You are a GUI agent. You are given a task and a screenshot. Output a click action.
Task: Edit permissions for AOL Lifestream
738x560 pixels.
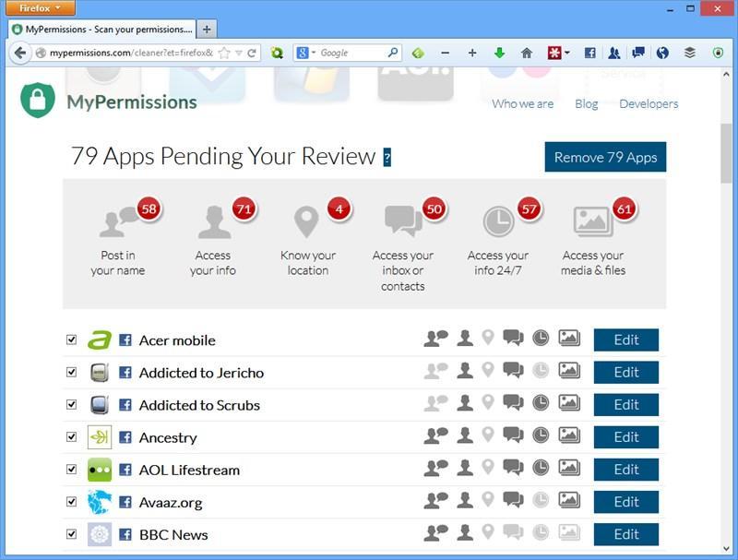point(626,470)
